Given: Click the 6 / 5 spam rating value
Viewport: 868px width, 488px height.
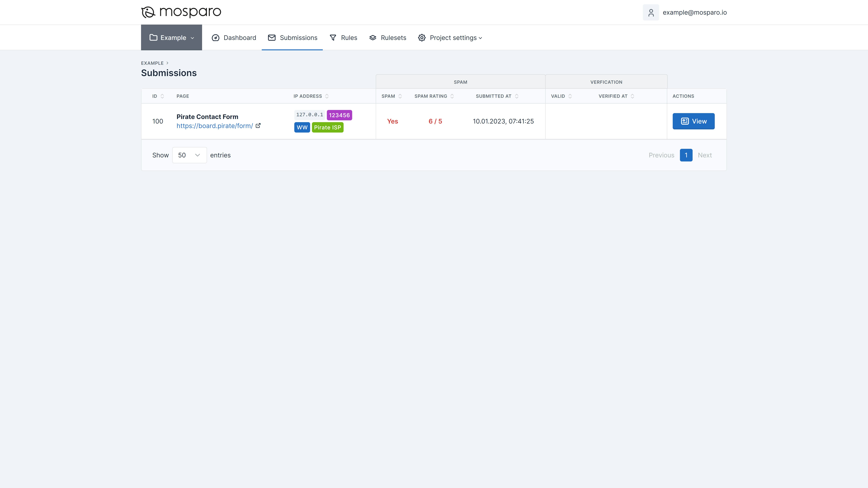Looking at the screenshot, I should [435, 121].
